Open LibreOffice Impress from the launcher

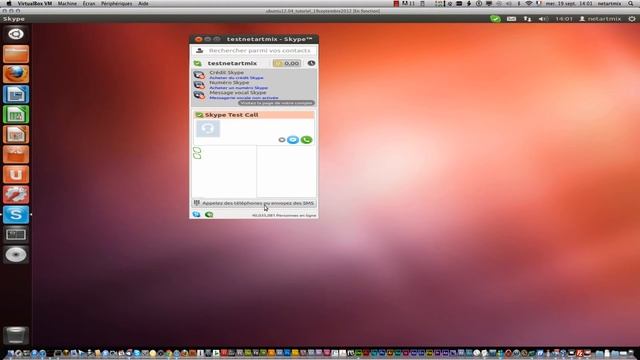[x=16, y=134]
